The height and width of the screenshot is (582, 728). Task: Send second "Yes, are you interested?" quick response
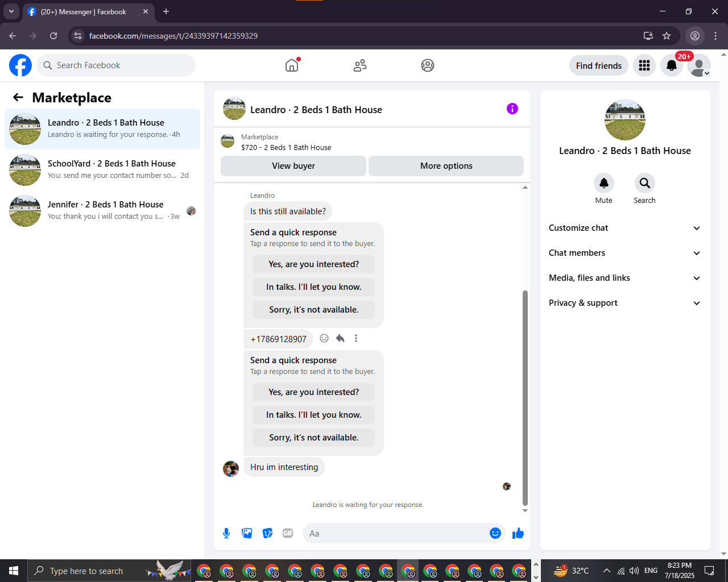coord(314,392)
